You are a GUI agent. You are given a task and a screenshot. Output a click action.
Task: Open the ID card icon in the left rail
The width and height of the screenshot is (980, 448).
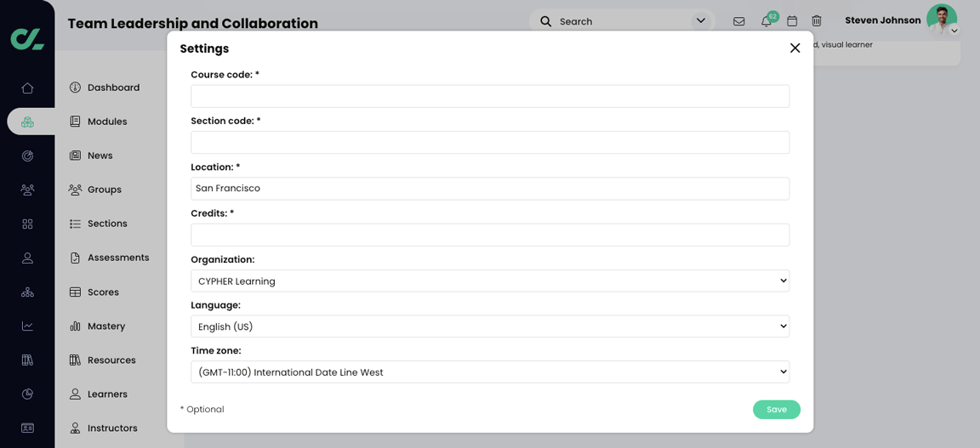(27, 428)
